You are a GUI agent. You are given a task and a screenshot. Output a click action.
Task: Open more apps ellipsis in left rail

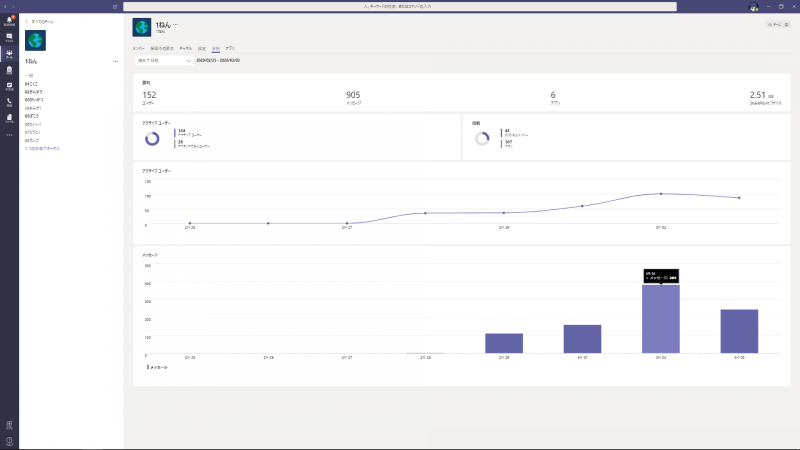point(9,134)
